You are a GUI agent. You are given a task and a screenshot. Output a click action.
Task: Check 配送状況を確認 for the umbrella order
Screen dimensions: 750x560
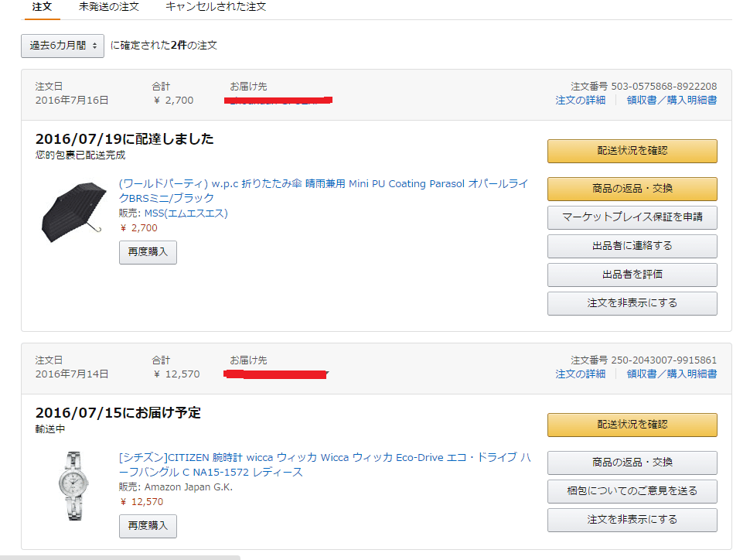click(x=632, y=151)
